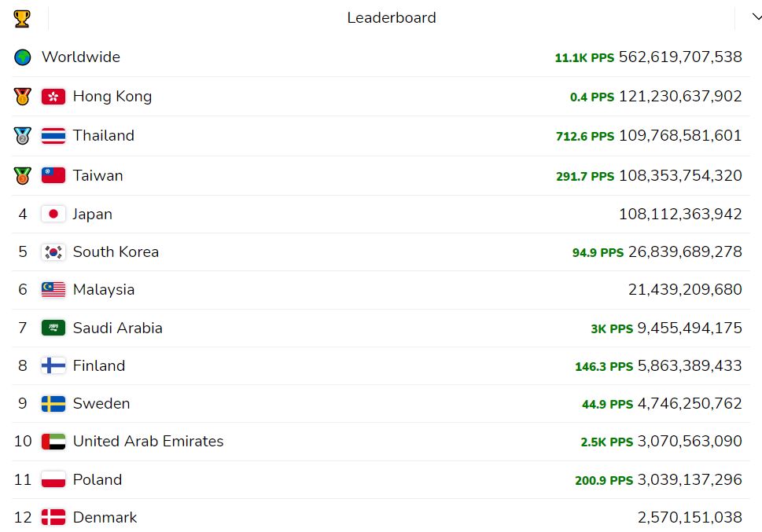This screenshot has width=762, height=532.
Task: Click the Hong Kong flag icon
Action: [53, 97]
